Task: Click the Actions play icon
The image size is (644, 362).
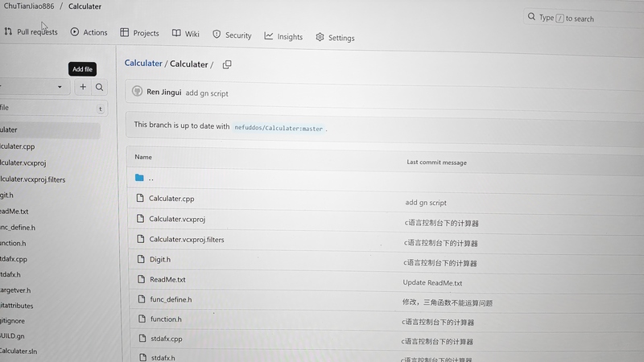Action: [74, 31]
